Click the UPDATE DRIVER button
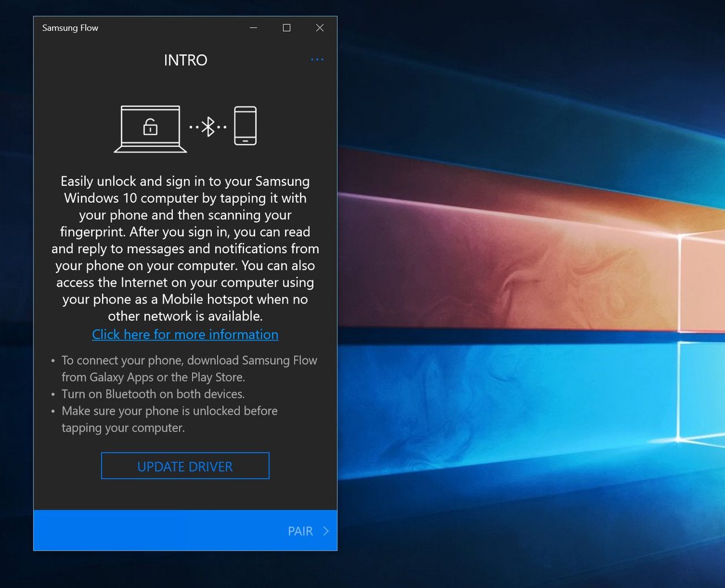 [185, 466]
